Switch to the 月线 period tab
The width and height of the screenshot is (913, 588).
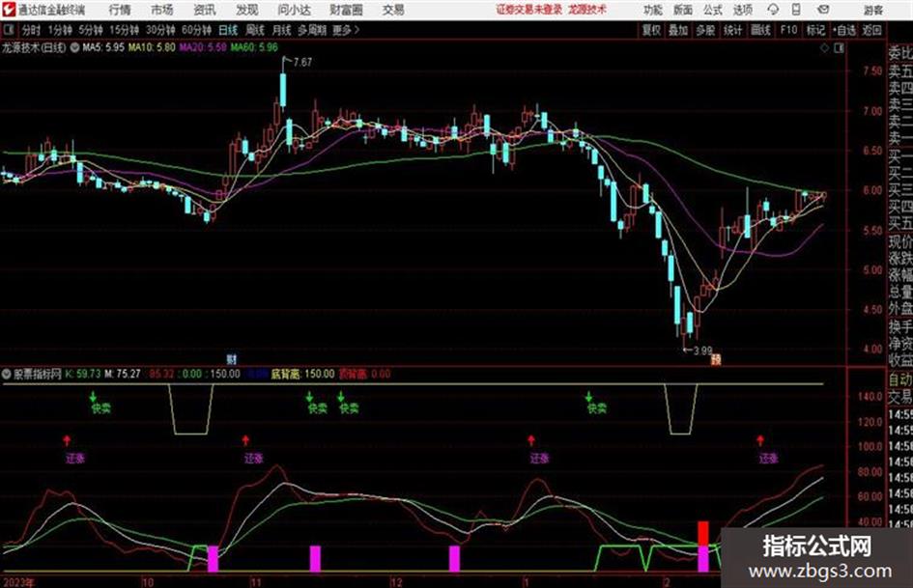point(281,30)
